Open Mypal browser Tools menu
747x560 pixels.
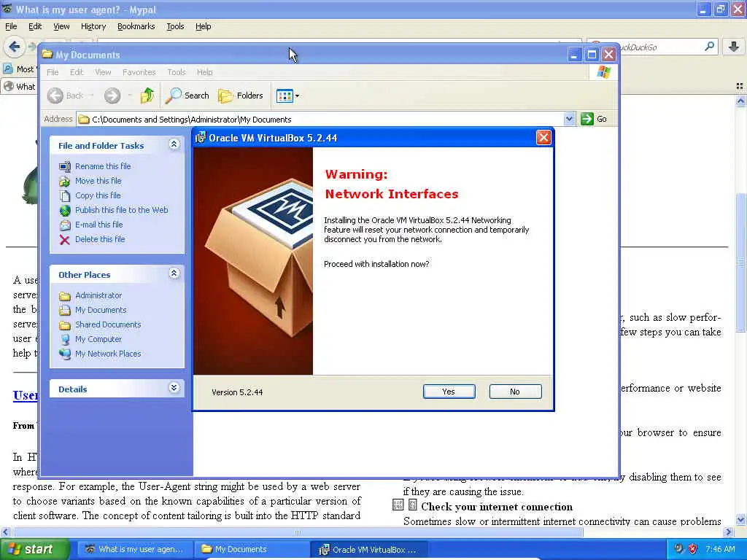coord(175,27)
